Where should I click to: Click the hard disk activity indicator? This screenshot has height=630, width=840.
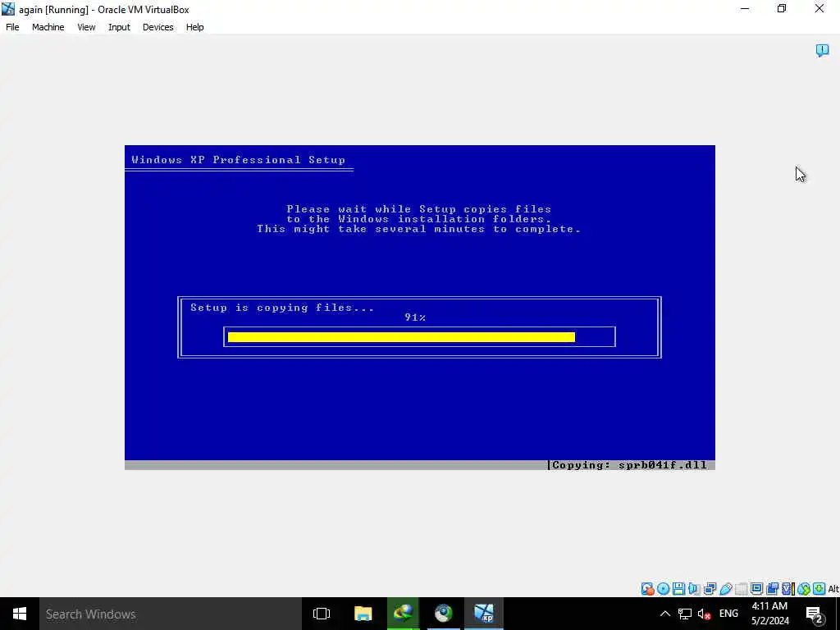tap(648, 589)
